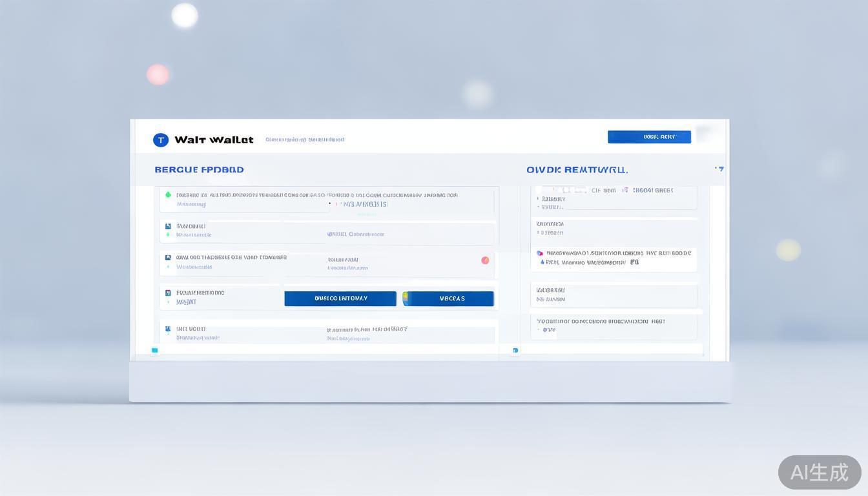The width and height of the screenshot is (868, 496).
Task: Click the yellow swatch on the VBCEAS button edge
Action: tap(406, 298)
